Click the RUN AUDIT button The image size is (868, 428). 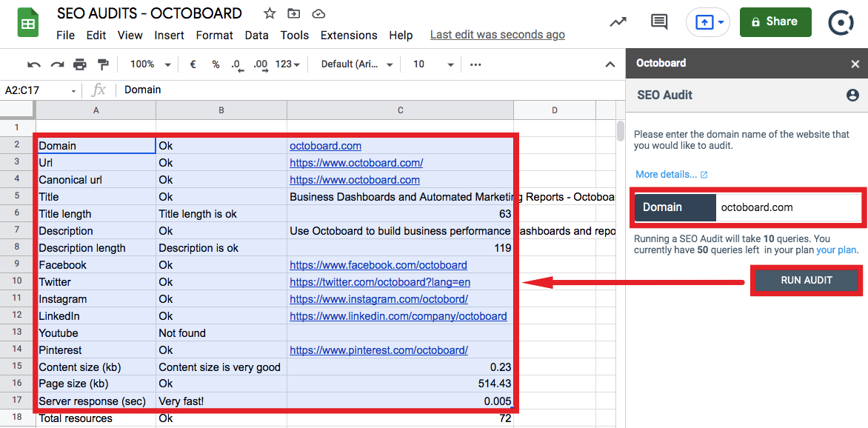pyautogui.click(x=807, y=280)
